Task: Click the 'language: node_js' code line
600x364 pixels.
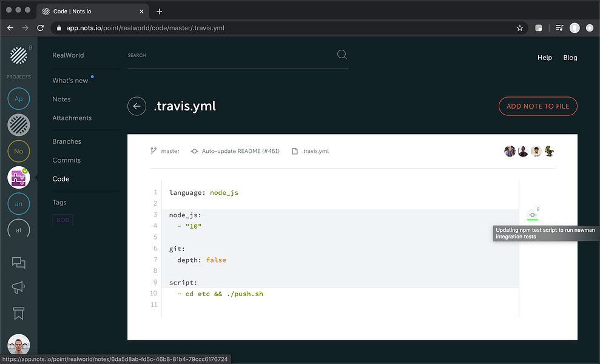Action: click(204, 192)
